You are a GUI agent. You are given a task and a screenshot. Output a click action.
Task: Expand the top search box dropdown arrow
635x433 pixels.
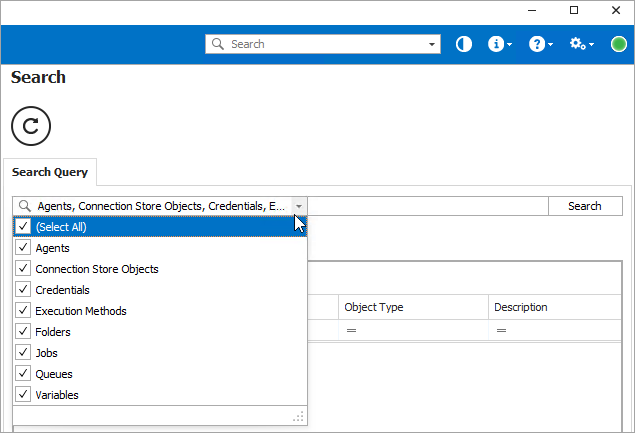click(432, 44)
